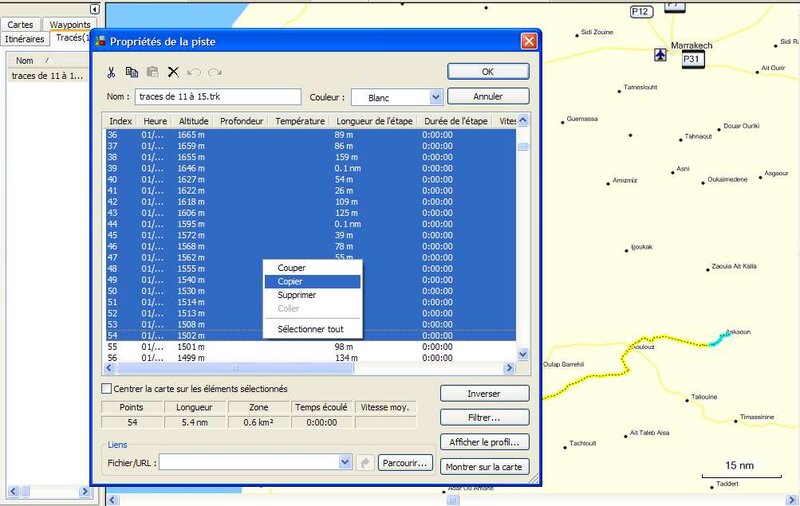
Task: Expand the Fichier/URL combo box
Action: 345,463
